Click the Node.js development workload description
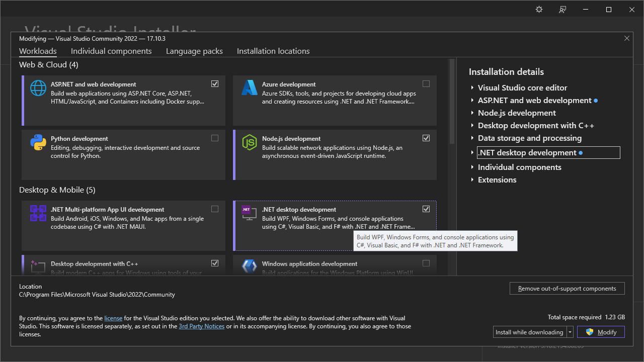The image size is (644, 362). click(x=333, y=152)
